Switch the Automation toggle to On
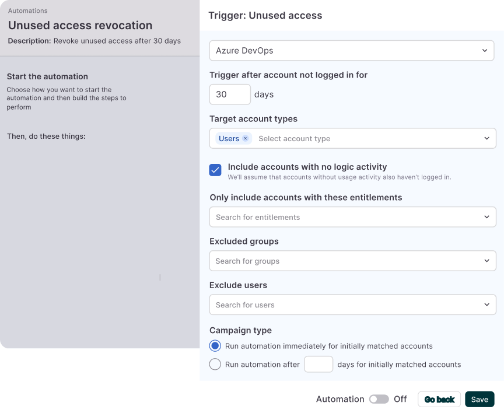Screen dimensions: 504x420 379,399
